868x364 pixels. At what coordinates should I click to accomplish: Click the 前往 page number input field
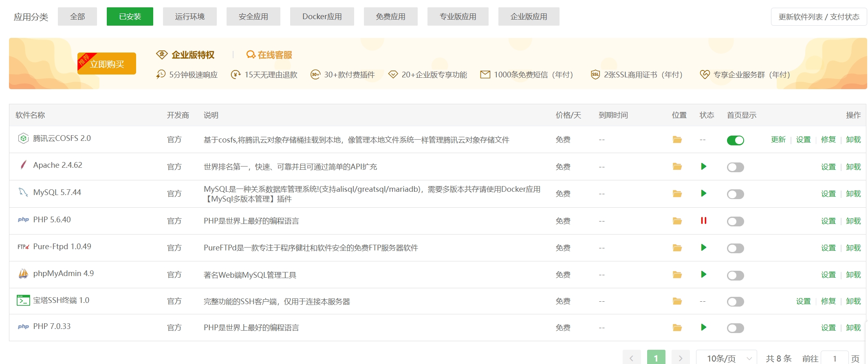click(x=835, y=358)
